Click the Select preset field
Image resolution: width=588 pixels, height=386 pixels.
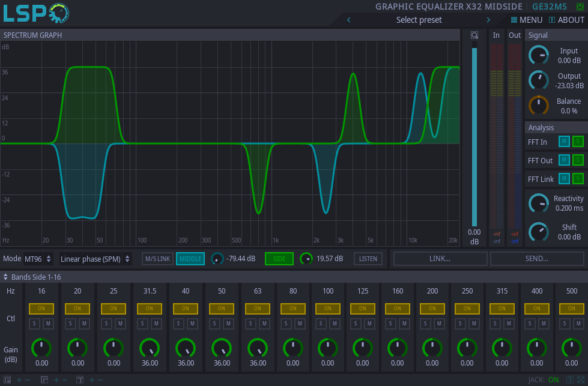pos(419,20)
